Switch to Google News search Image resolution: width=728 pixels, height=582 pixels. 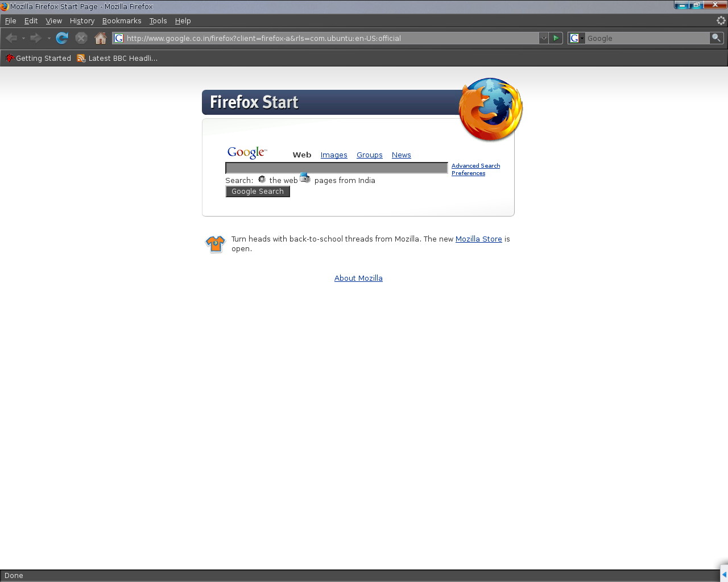click(402, 155)
